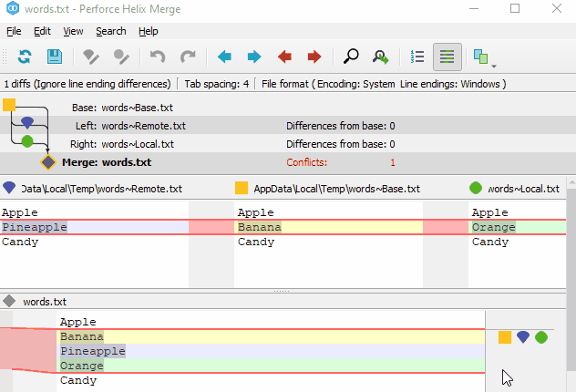576x392 pixels.
Task: Open the View menu
Action: [x=73, y=32]
